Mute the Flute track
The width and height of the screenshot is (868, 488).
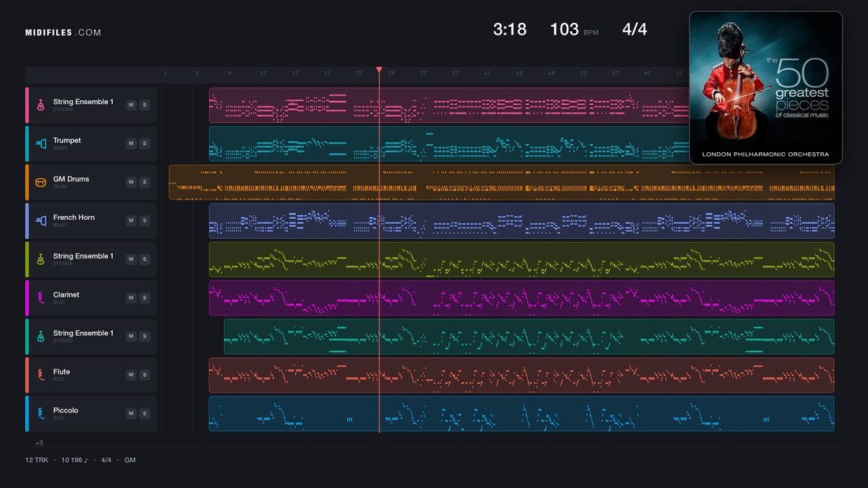[x=131, y=374]
